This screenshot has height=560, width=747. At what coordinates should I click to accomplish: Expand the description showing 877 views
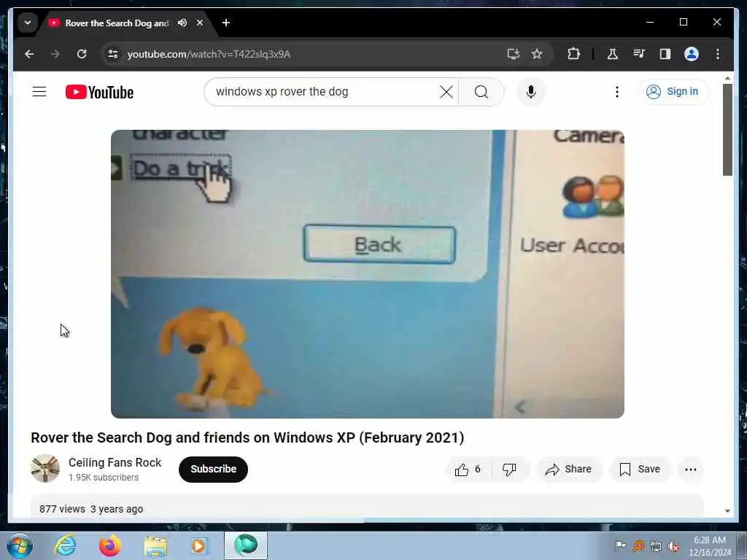click(367, 507)
